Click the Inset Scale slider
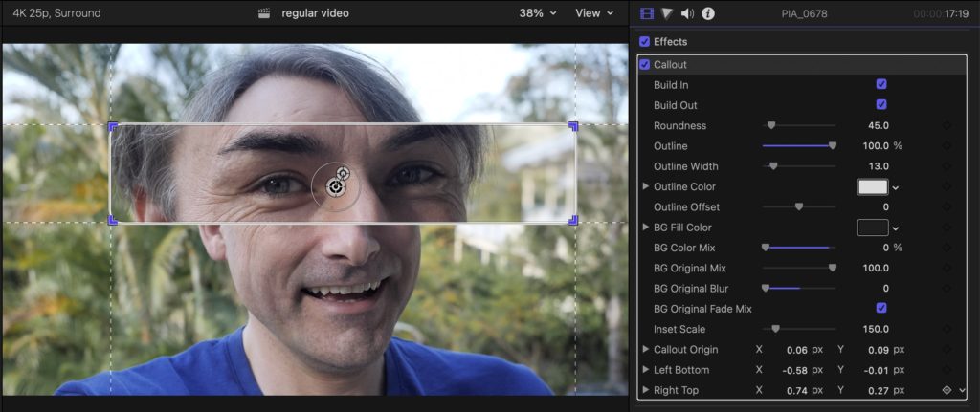980x412 pixels. click(x=799, y=329)
